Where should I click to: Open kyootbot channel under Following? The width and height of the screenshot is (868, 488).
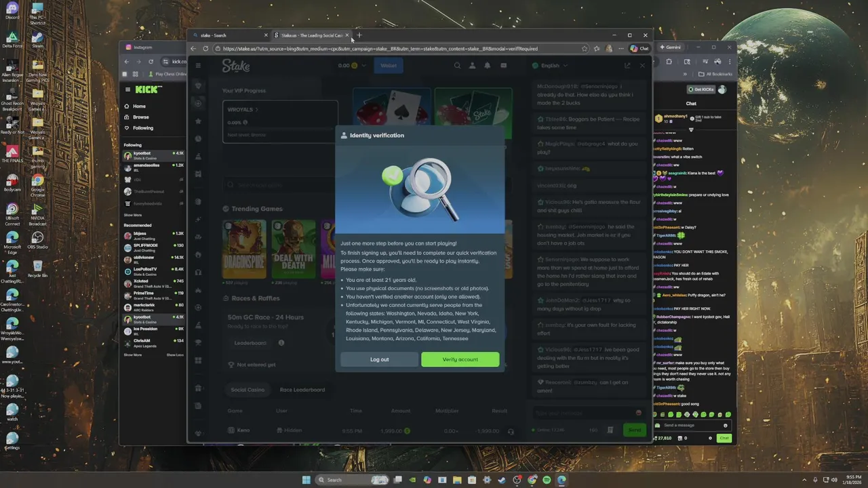154,155
